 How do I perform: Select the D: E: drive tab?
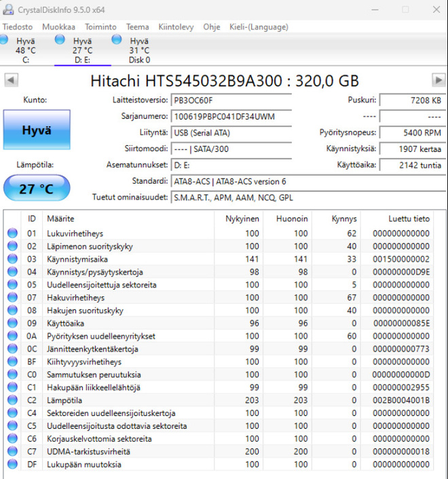(83, 50)
